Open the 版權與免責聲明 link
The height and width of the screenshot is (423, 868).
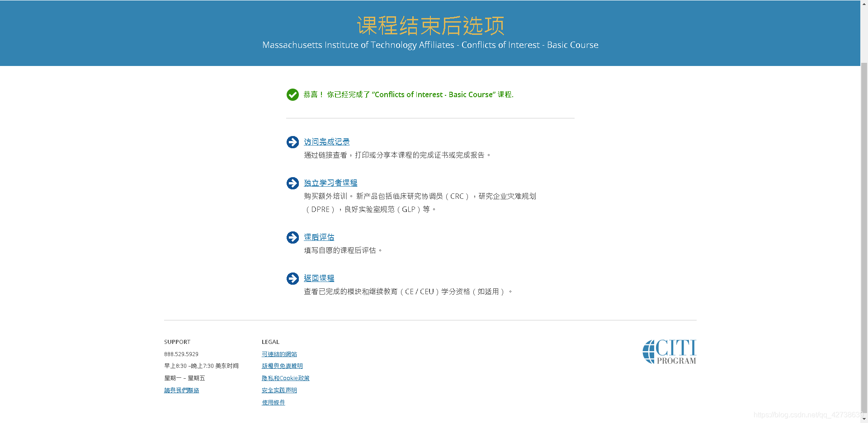point(282,366)
